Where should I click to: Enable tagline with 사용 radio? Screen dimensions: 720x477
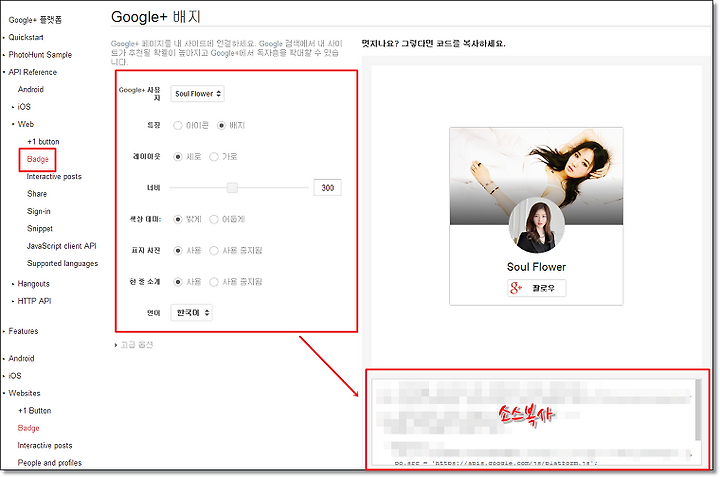tap(178, 281)
